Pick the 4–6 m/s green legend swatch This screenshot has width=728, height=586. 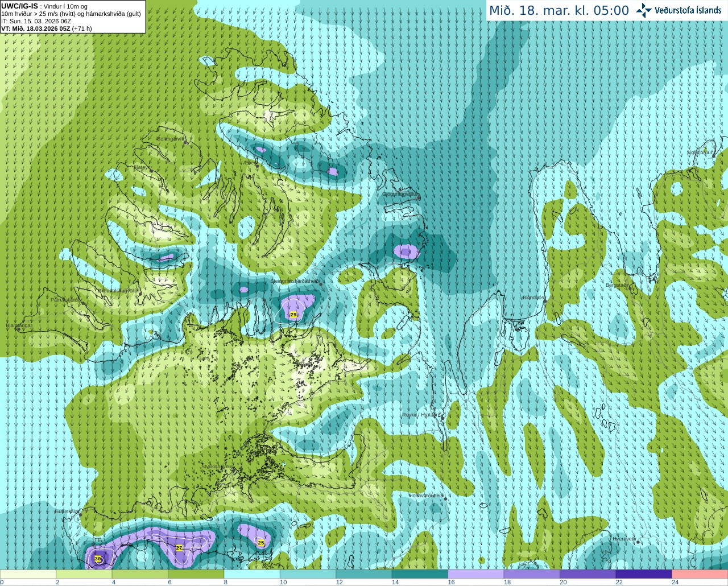pyautogui.click(x=140, y=574)
